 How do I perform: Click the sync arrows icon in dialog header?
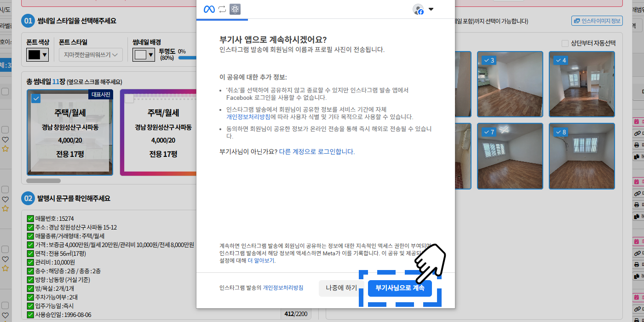pyautogui.click(x=222, y=9)
